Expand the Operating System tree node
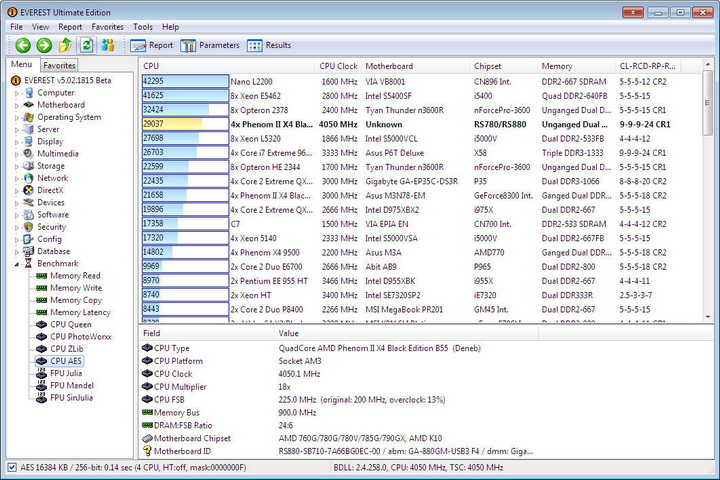 click(x=17, y=118)
